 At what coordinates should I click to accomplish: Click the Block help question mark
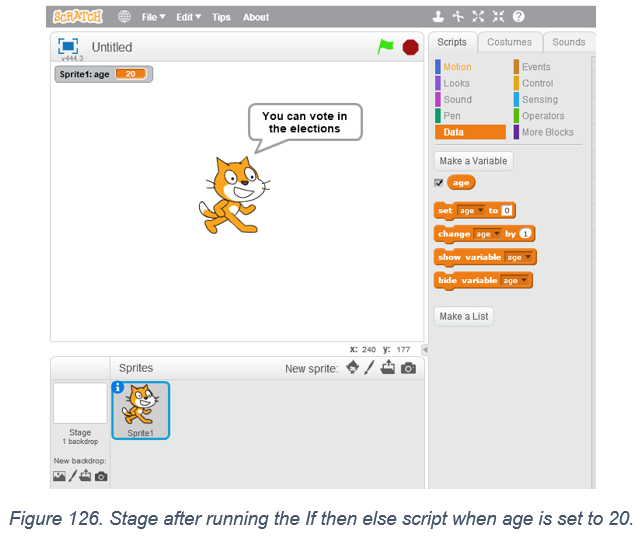point(518,17)
